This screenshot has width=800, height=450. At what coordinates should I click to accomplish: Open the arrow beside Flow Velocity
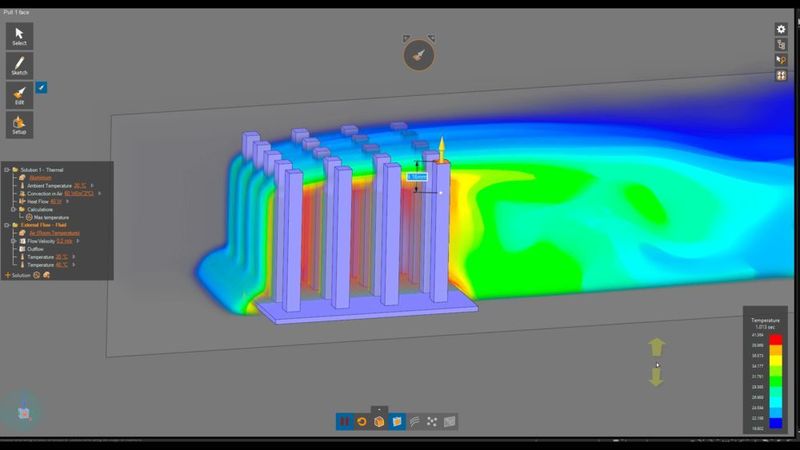(78, 241)
